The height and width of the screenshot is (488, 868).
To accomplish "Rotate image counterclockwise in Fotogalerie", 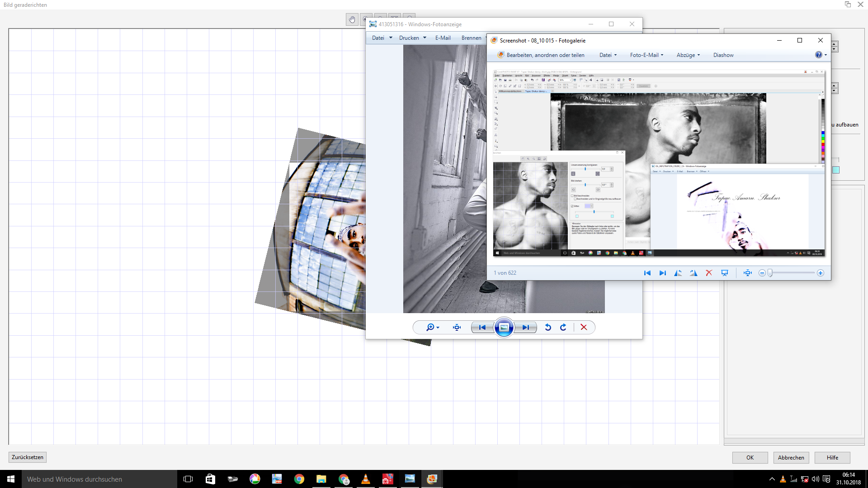I will pos(678,273).
